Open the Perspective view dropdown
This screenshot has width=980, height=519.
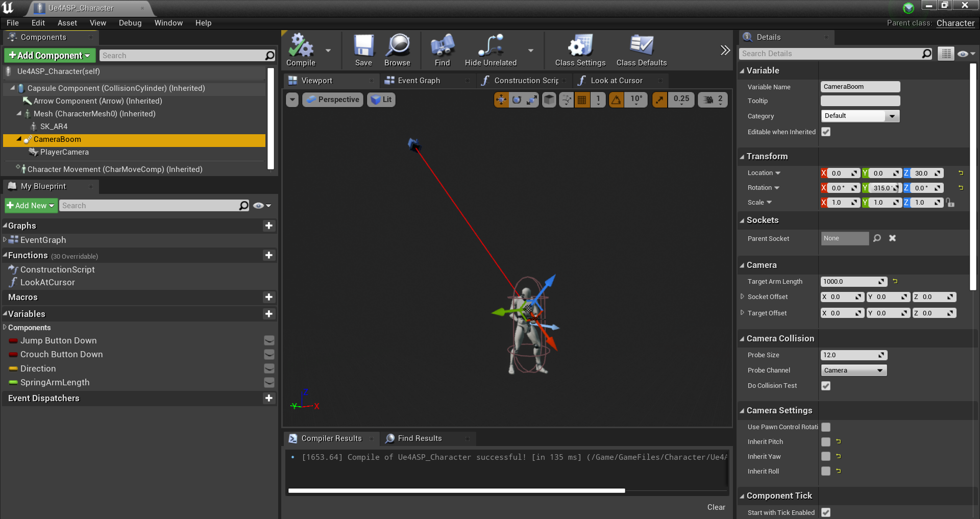pos(332,100)
